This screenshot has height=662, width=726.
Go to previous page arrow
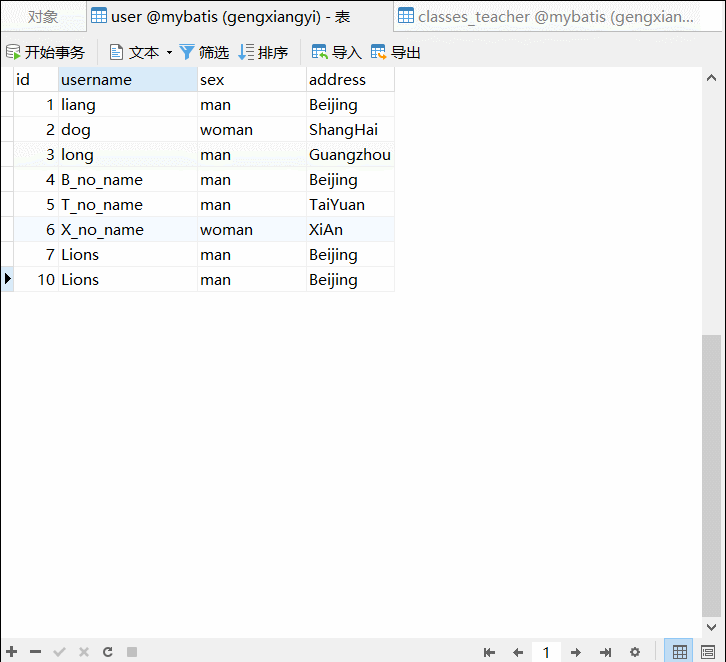tap(518, 652)
